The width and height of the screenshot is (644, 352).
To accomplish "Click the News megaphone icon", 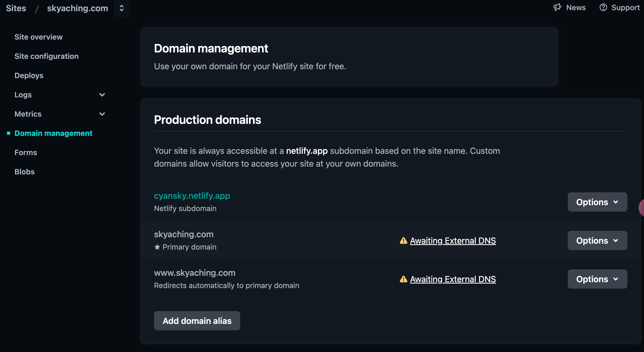I will tap(557, 7).
